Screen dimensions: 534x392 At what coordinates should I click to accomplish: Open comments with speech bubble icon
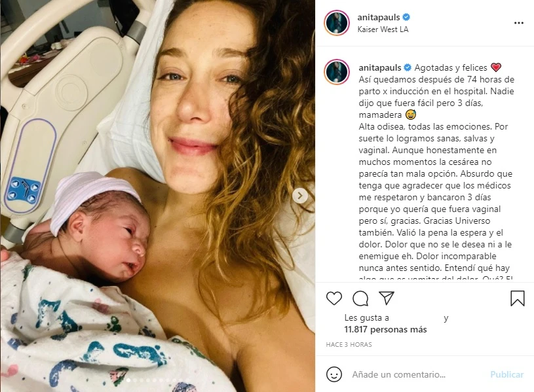pos(360,298)
